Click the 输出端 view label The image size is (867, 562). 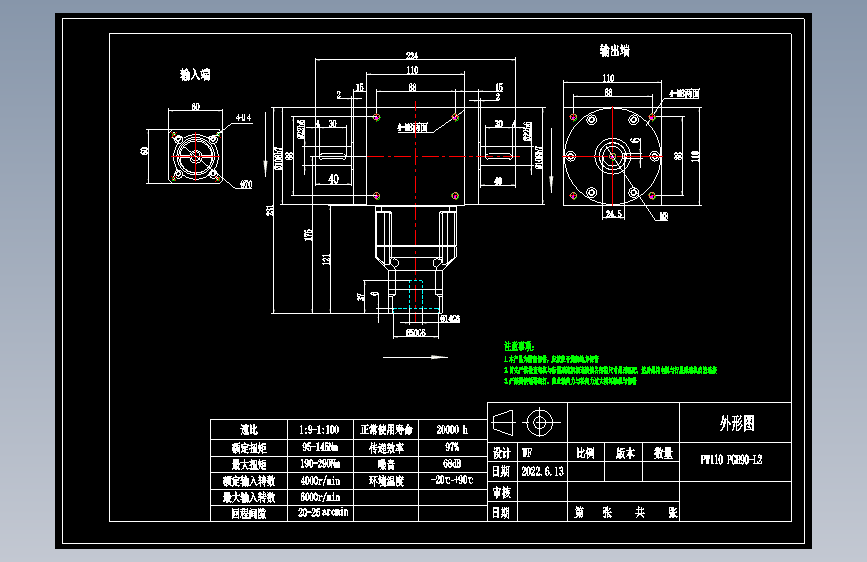[614, 51]
